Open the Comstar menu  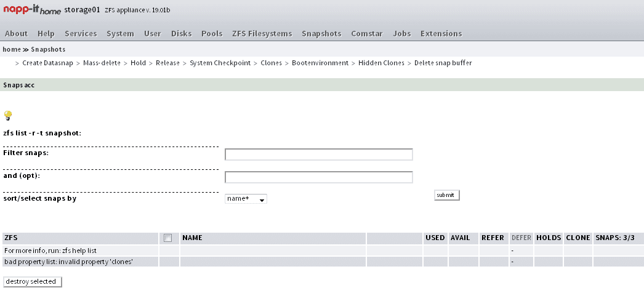367,34
